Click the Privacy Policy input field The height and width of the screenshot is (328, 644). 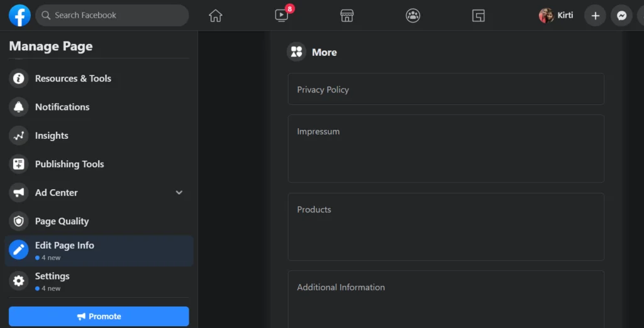(446, 89)
